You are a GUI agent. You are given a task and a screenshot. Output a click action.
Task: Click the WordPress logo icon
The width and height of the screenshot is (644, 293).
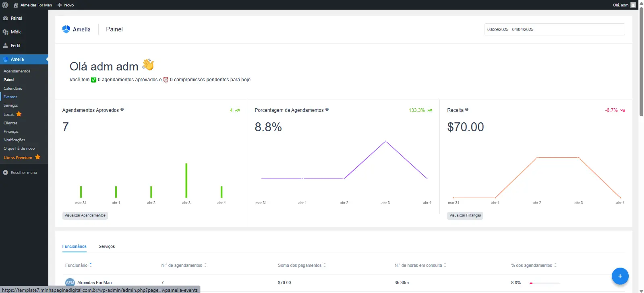pyautogui.click(x=5, y=5)
